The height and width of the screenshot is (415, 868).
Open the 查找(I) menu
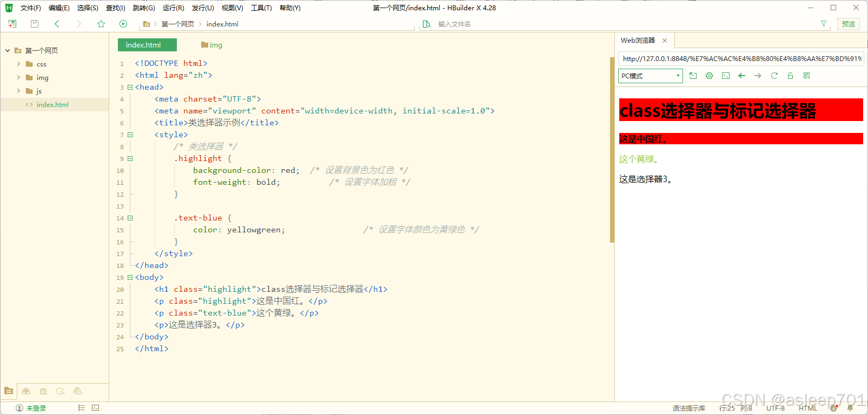[x=116, y=8]
